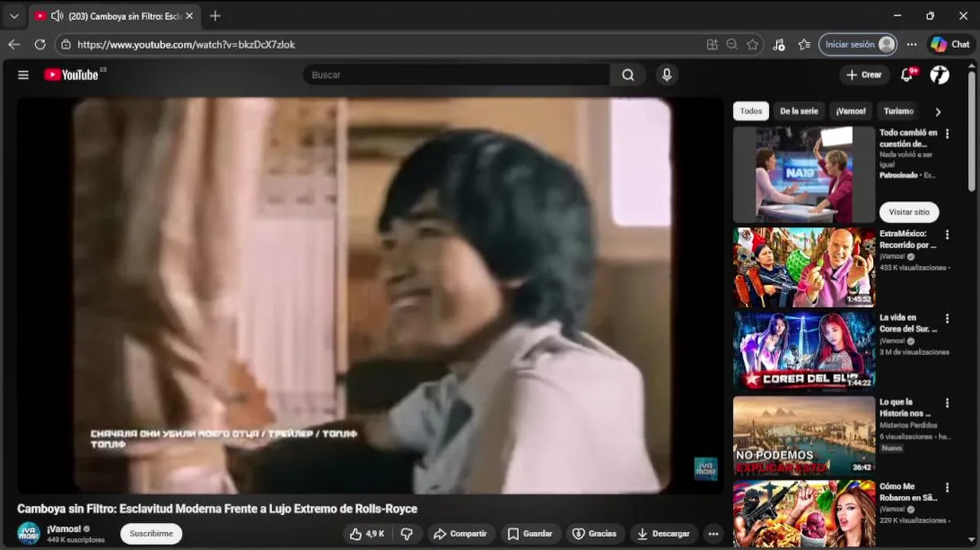Screen dimensions: 980x550
Task: Open more actions under the video
Action: pyautogui.click(x=713, y=533)
